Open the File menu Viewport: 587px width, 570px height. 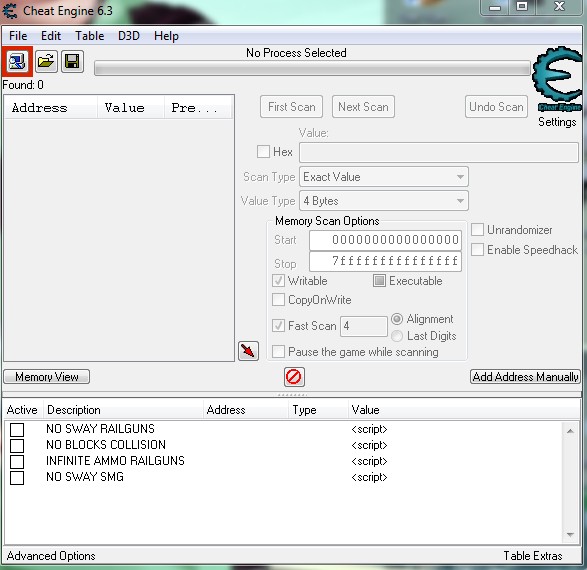click(x=18, y=36)
